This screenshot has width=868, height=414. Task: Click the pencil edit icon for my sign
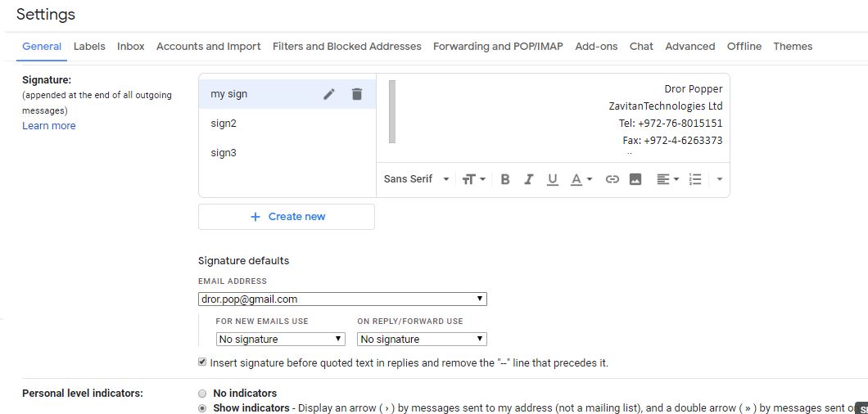tap(329, 94)
